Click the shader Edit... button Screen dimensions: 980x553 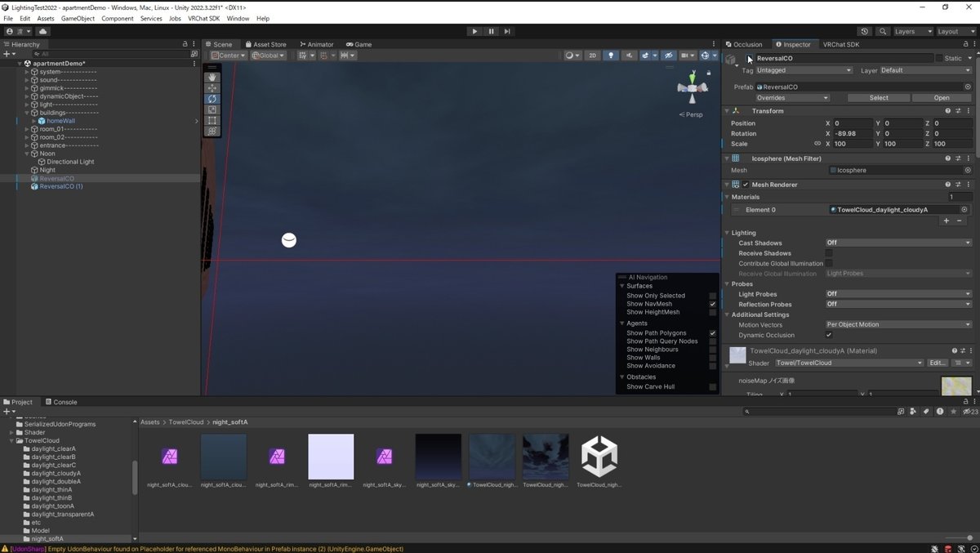[938, 363]
